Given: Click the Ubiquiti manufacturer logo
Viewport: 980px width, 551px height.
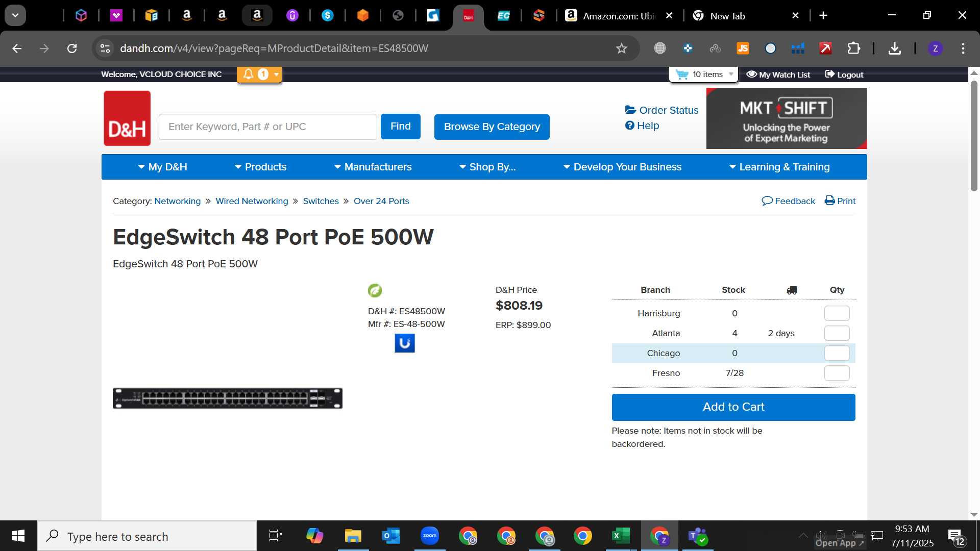Looking at the screenshot, I should pyautogui.click(x=405, y=343).
